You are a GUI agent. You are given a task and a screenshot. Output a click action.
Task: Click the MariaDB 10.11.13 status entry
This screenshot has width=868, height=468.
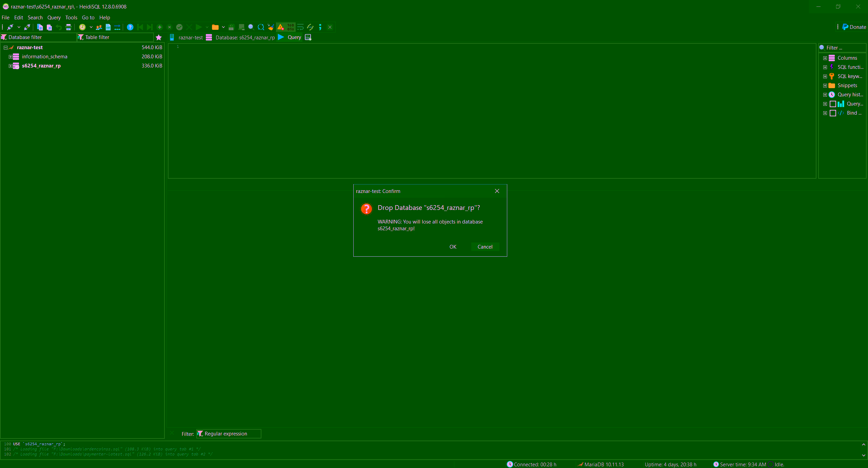[600, 465]
